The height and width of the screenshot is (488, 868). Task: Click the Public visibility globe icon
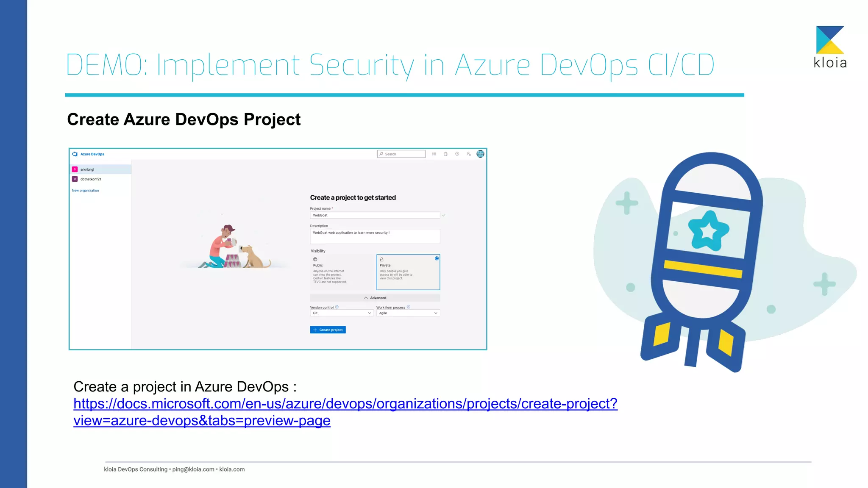[x=315, y=259]
